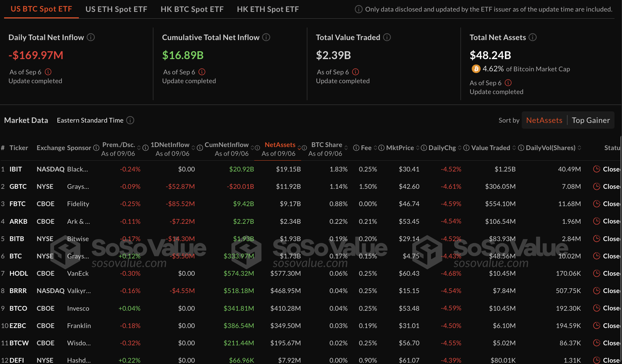Viewport: 622px width, 364px height.
Task: Open the BITB ticker row
Action: click(17, 239)
